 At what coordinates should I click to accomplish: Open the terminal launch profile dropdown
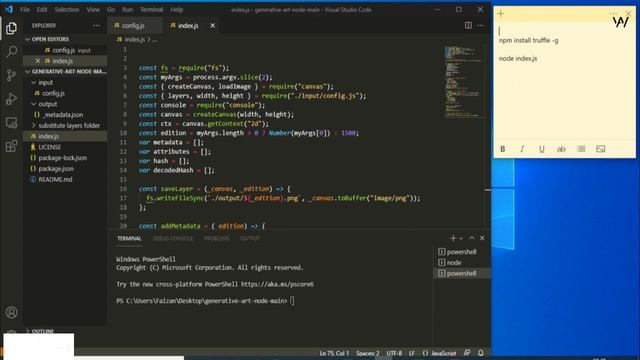point(461,238)
